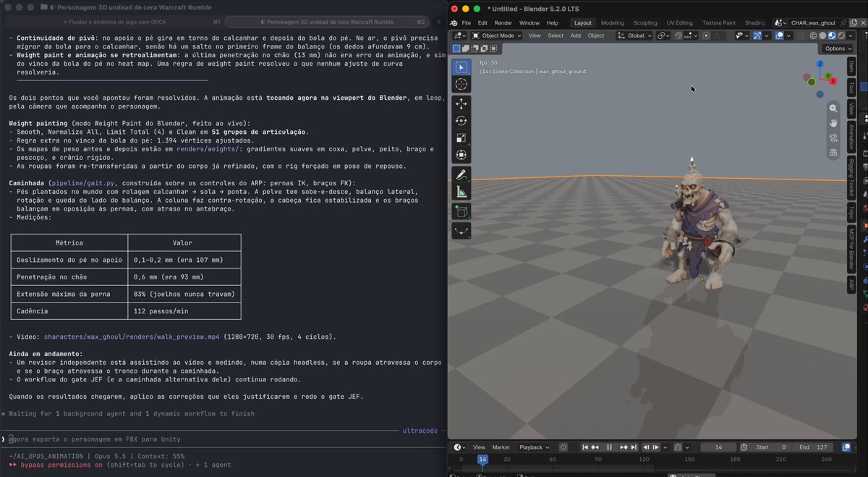The width and height of the screenshot is (868, 477).
Task: Toggle X-ray mode in viewport header
Action: pyautogui.click(x=801, y=35)
